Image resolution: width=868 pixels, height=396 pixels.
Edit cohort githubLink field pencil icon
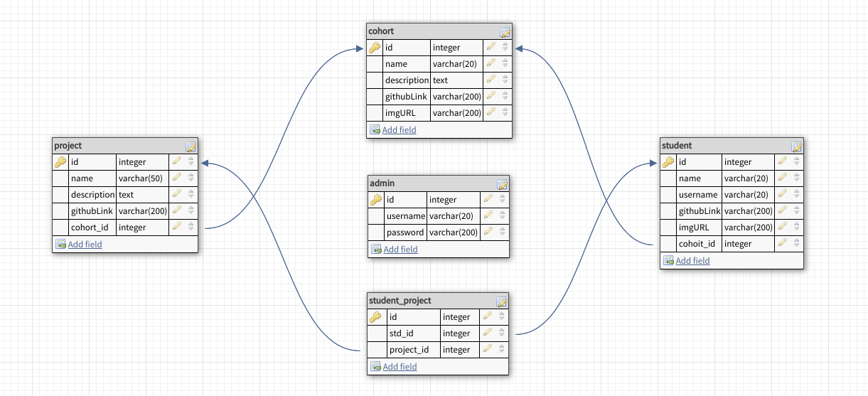(x=491, y=96)
